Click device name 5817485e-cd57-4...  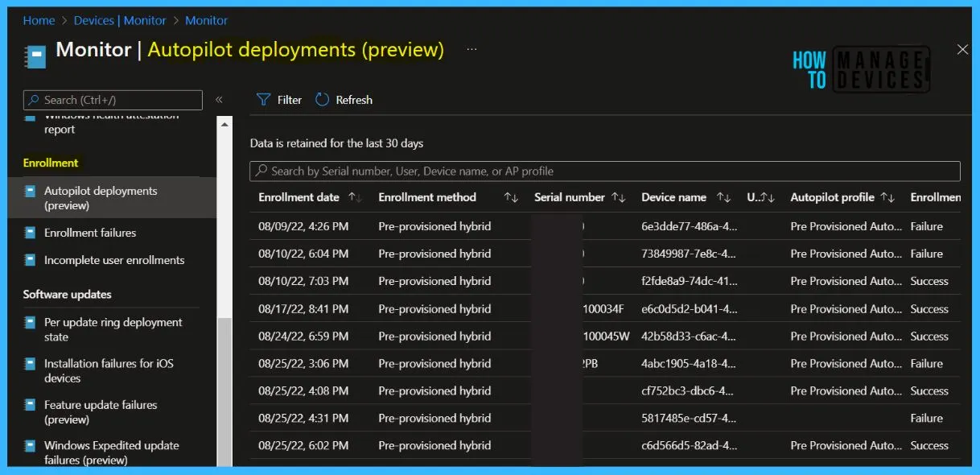688,418
